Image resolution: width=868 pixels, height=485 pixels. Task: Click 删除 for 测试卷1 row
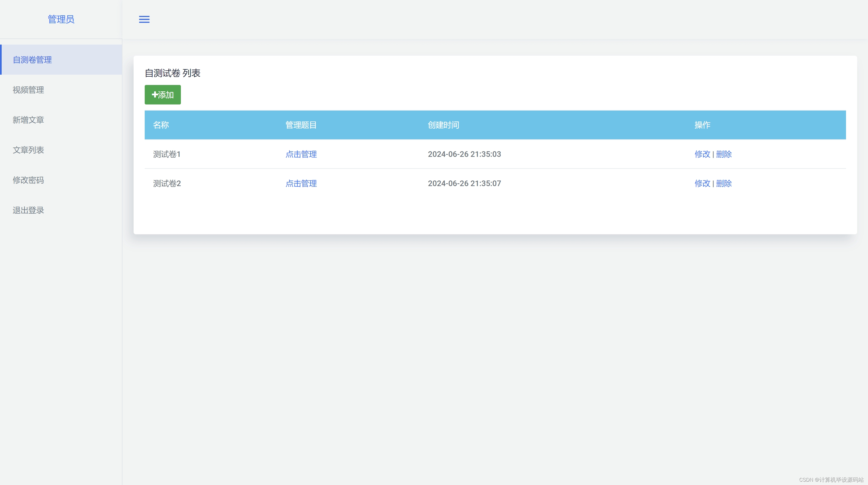pyautogui.click(x=724, y=154)
